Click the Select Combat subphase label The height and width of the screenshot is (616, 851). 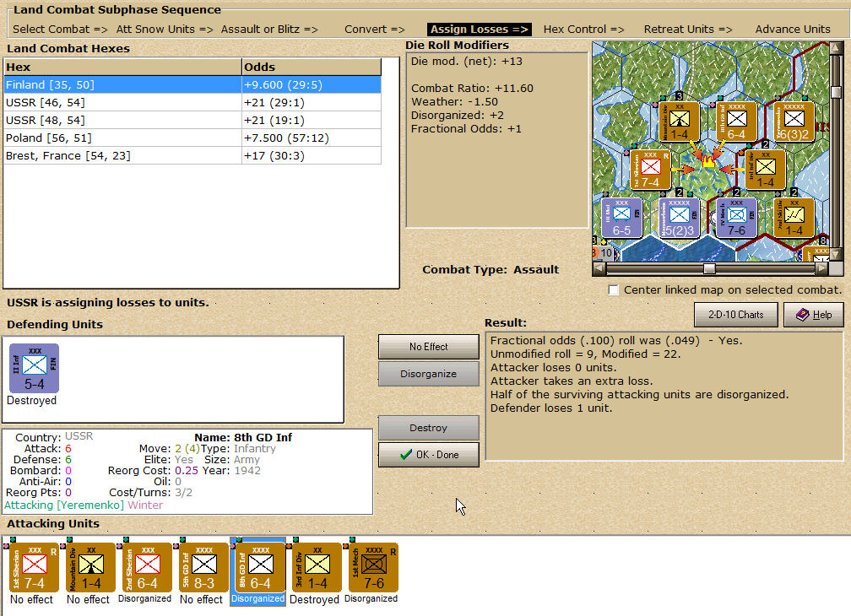(60, 30)
